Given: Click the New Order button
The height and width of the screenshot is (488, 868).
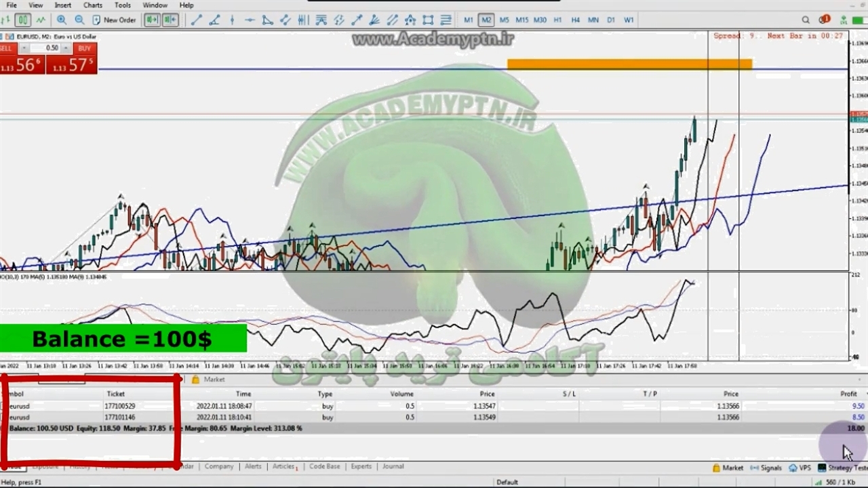Looking at the screenshot, I should click(x=114, y=20).
